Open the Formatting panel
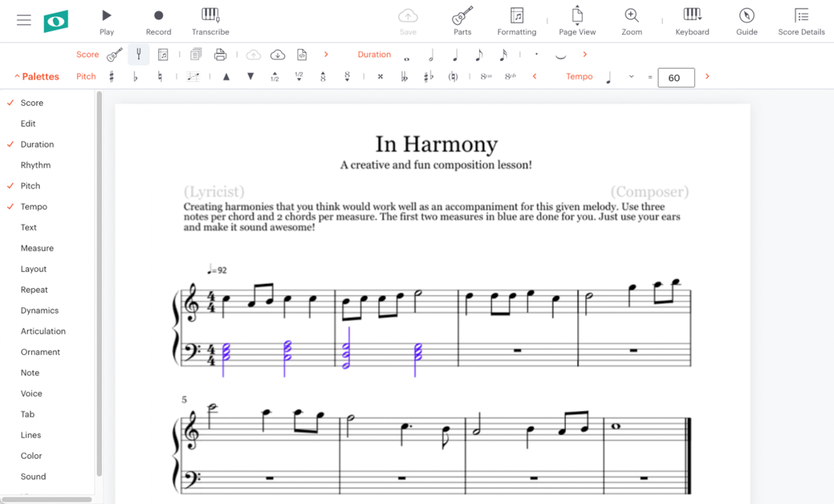This screenshot has height=504, width=834. [x=516, y=20]
